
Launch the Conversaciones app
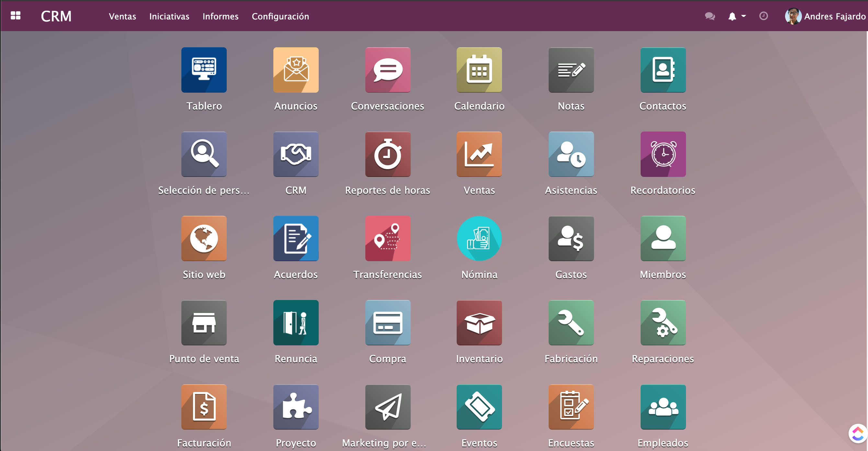[x=388, y=70]
